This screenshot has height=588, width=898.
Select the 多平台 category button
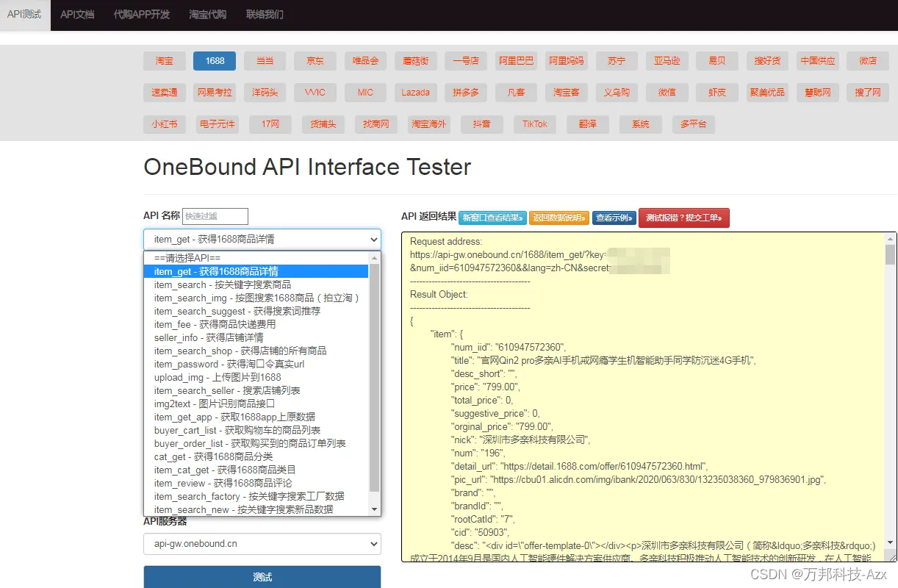[x=693, y=124]
